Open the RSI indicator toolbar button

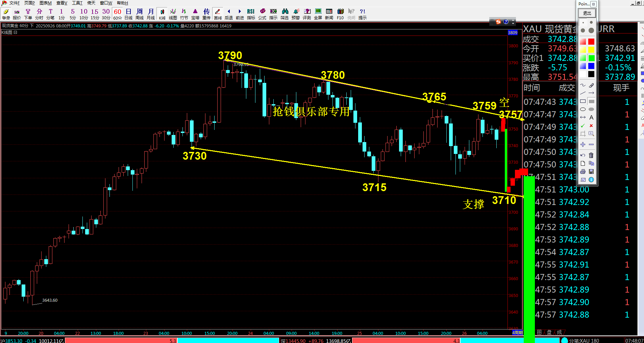click(x=251, y=14)
